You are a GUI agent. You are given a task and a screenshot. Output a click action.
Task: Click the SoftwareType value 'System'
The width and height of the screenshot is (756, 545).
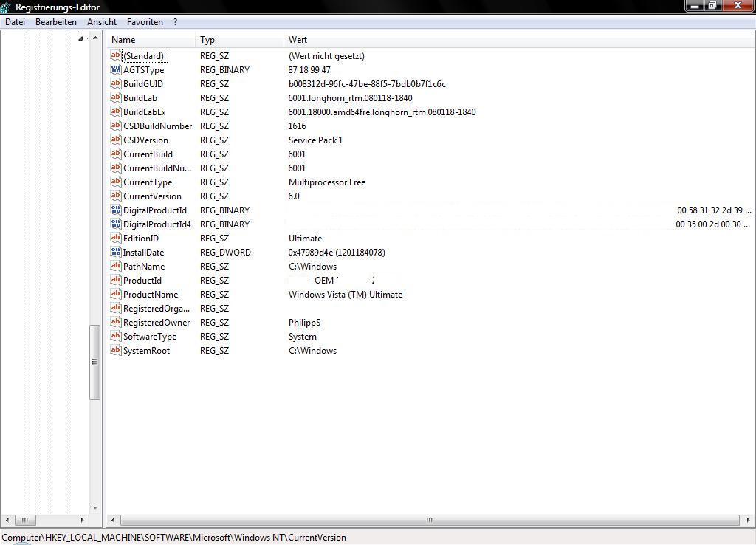point(302,337)
